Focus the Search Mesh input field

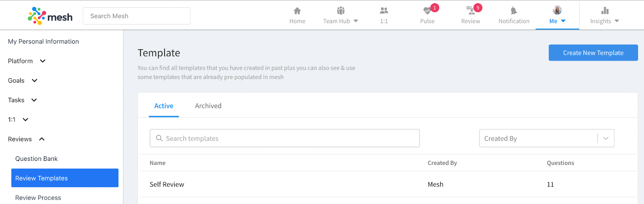[136, 16]
